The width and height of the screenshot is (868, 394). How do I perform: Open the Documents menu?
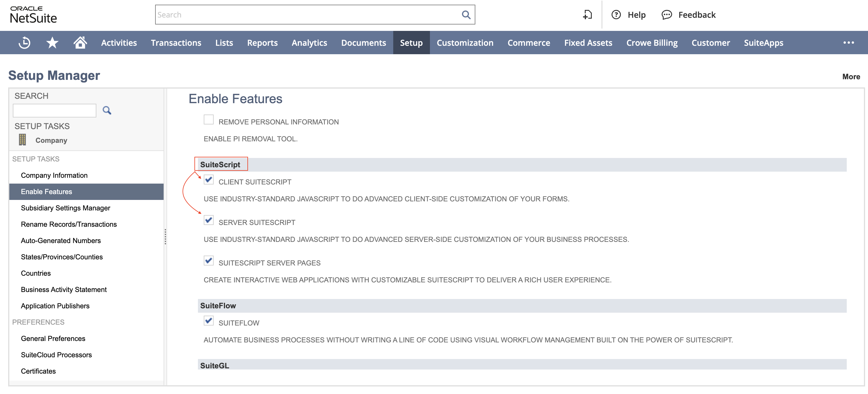364,43
